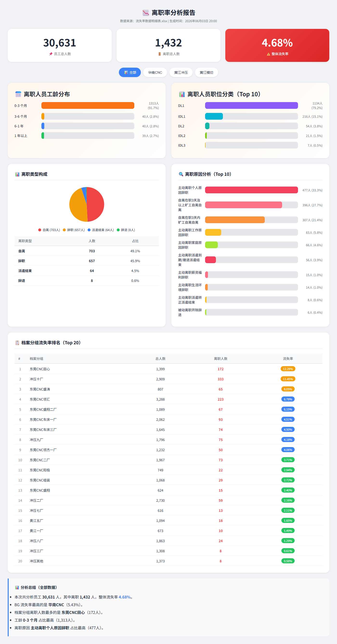Click the 3-6 个月 tenure bar
The height and width of the screenshot is (644, 337).
(88, 117)
